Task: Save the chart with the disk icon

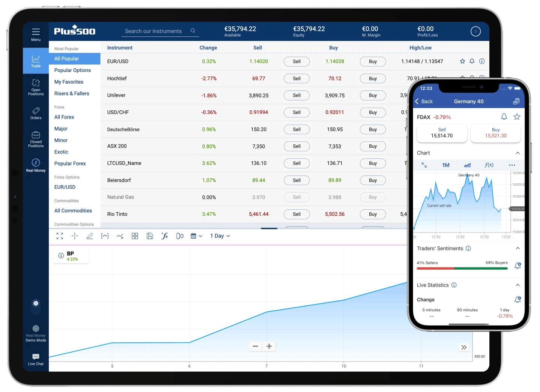Action: [x=150, y=236]
